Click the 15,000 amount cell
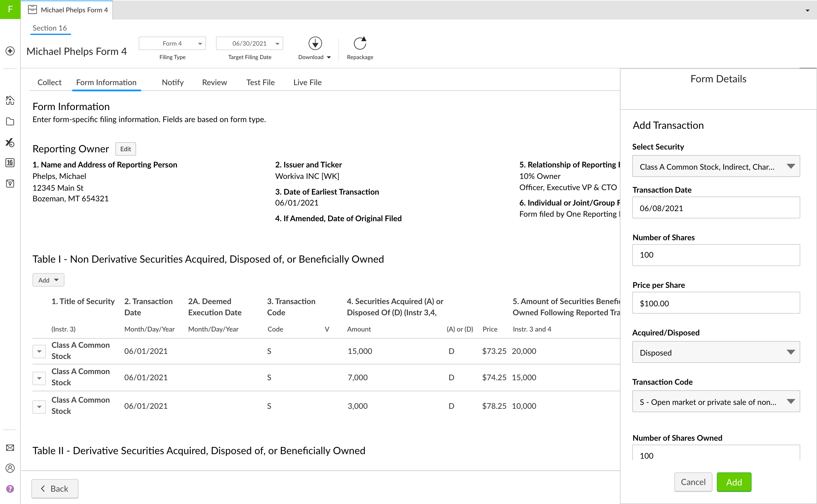This screenshot has height=504, width=817. [x=360, y=351]
